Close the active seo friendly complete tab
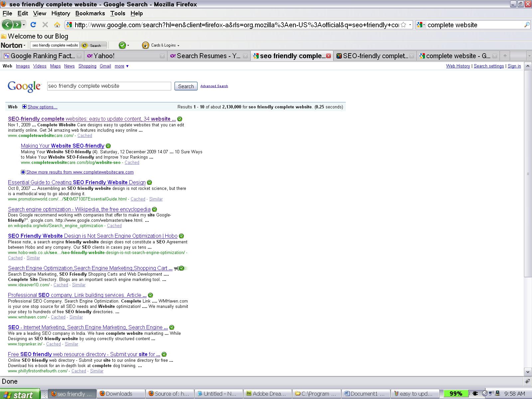The height and width of the screenshot is (399, 532). 329,56
